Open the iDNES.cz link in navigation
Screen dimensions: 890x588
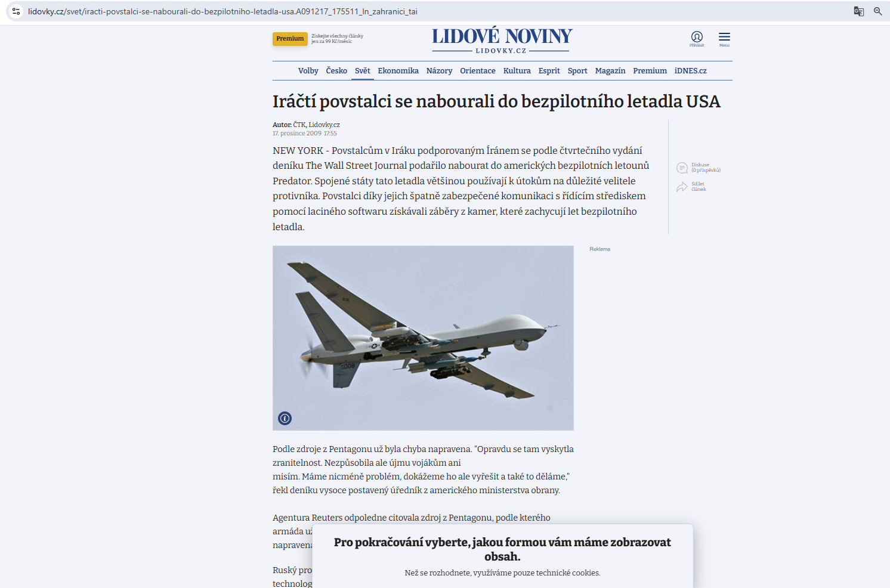pos(690,71)
